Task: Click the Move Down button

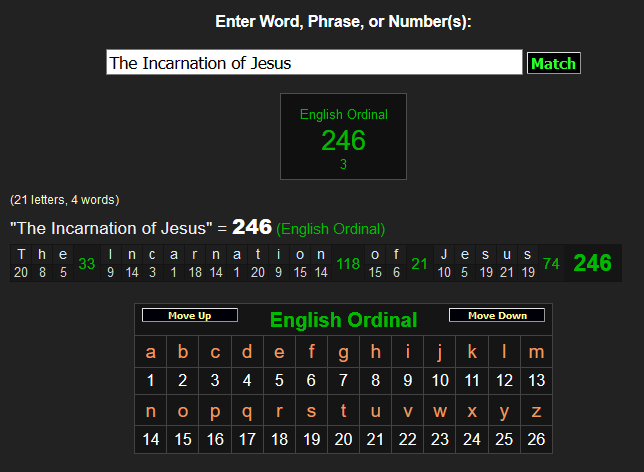Action: 497,316
